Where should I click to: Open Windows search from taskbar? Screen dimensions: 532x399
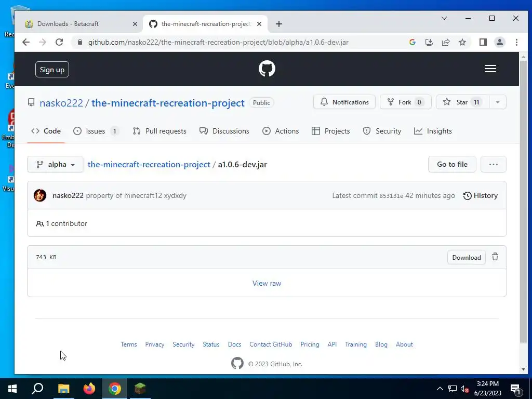(x=37, y=389)
